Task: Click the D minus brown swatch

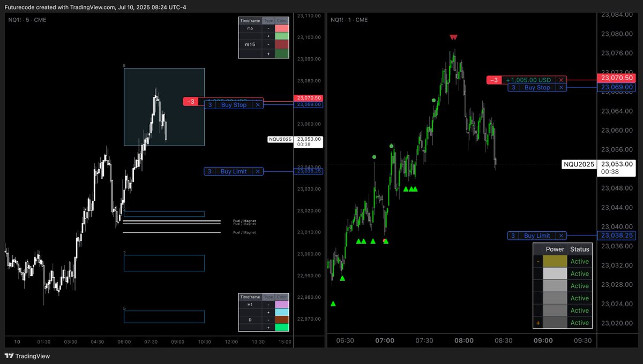Action: [x=282, y=319]
